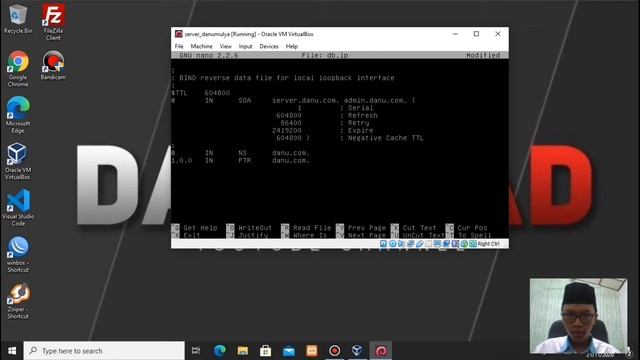Open the Windows Start menu
This screenshot has width=640, height=360.
click(x=12, y=351)
